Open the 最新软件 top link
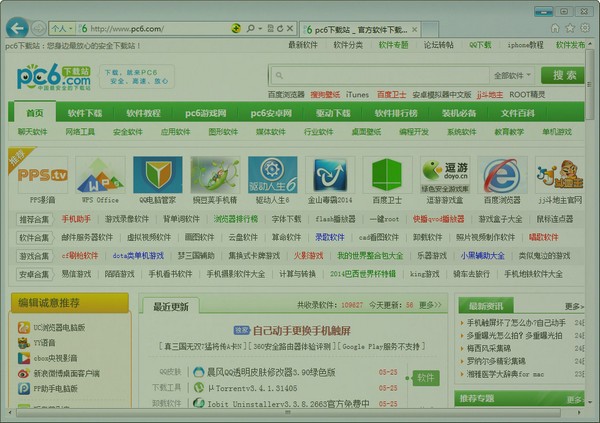This screenshot has height=423, width=600. (x=303, y=45)
